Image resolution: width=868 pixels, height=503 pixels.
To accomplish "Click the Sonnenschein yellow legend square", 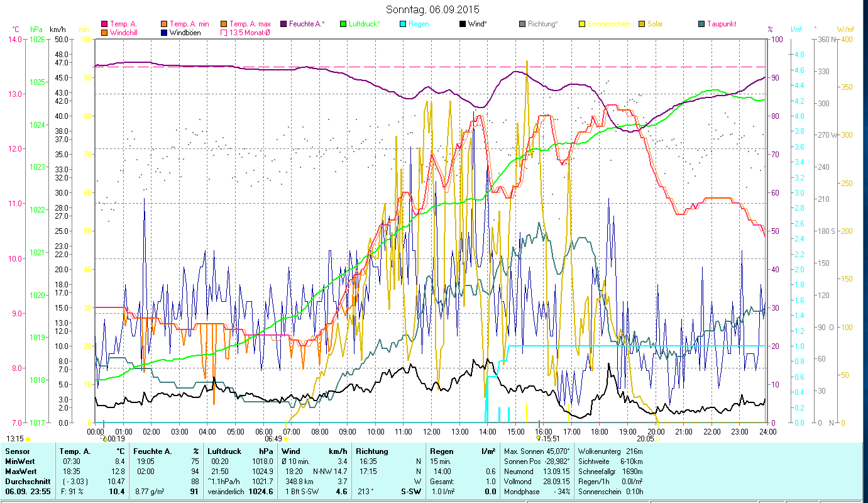I will pyautogui.click(x=582, y=24).
